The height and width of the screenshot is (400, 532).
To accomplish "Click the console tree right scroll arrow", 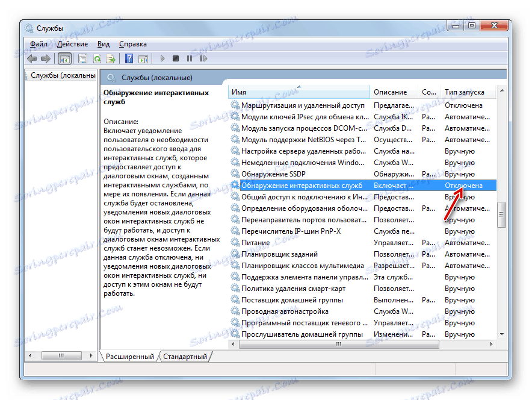I will (91, 355).
